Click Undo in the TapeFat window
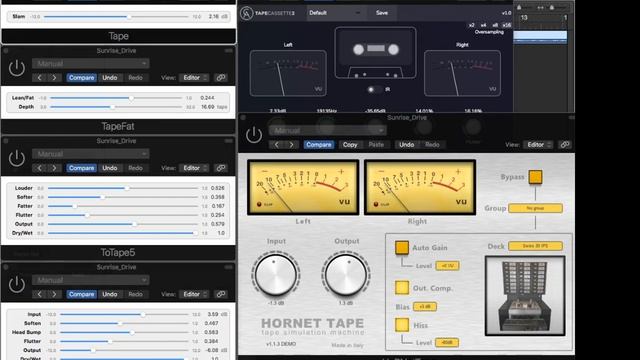640x360 pixels. 109,168
